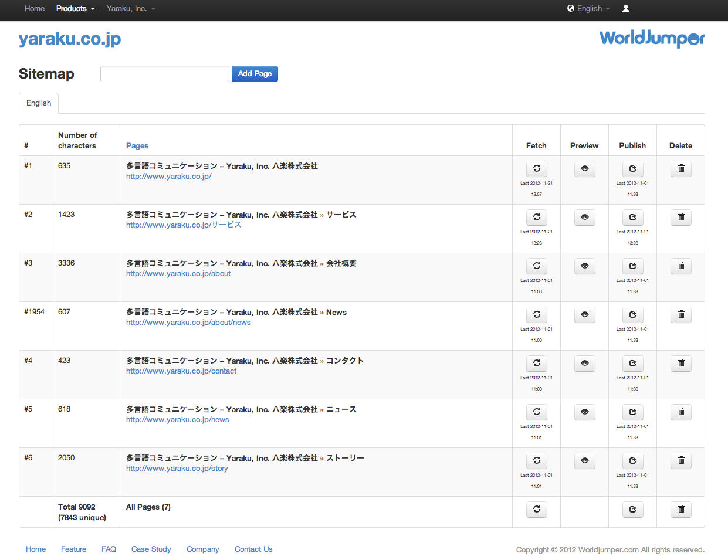
Task: Open the yaraku.co.jp site title link
Action: (x=70, y=39)
